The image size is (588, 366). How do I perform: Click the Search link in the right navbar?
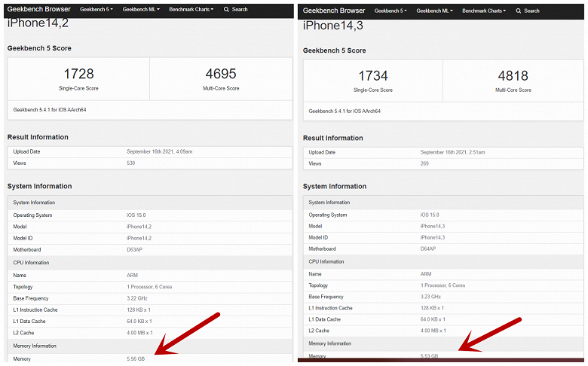(531, 11)
